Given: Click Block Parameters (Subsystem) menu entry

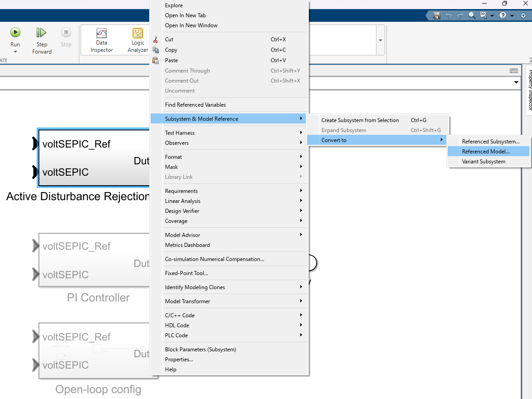Looking at the screenshot, I should click(200, 350).
